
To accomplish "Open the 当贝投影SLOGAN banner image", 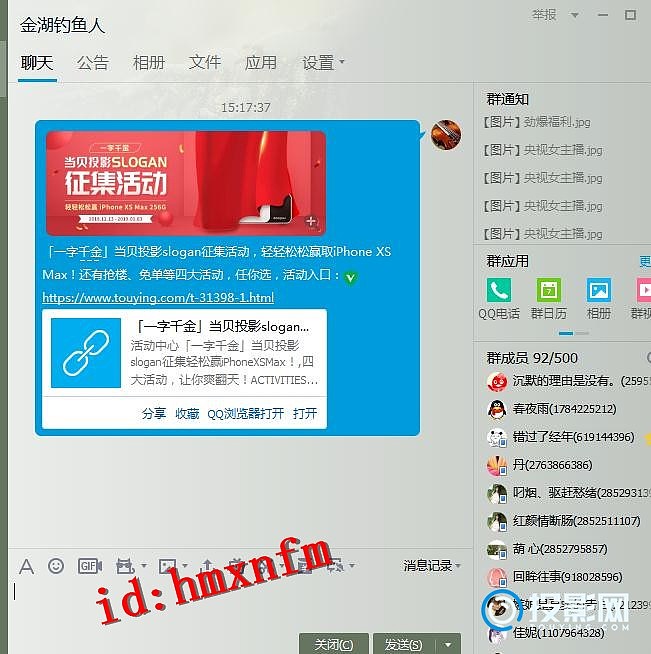I will [186, 183].
